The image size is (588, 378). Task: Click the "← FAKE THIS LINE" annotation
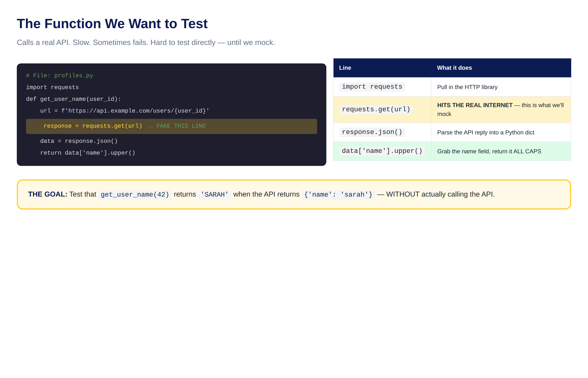177,126
